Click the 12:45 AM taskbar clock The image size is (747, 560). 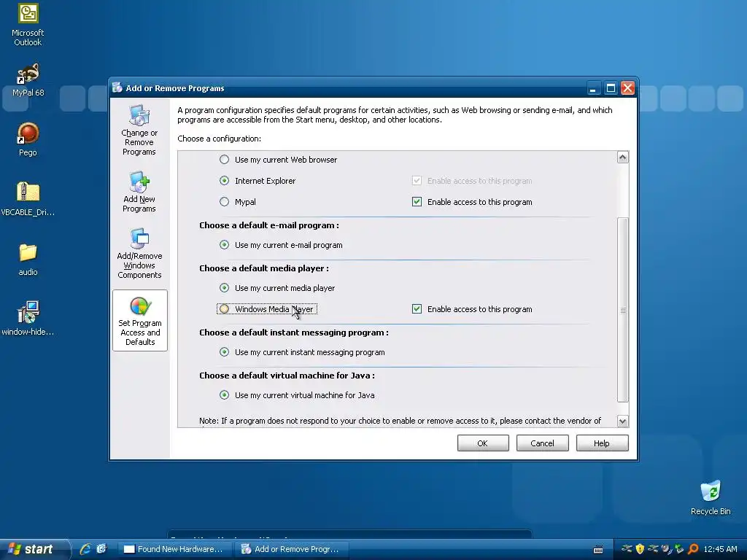point(720,549)
